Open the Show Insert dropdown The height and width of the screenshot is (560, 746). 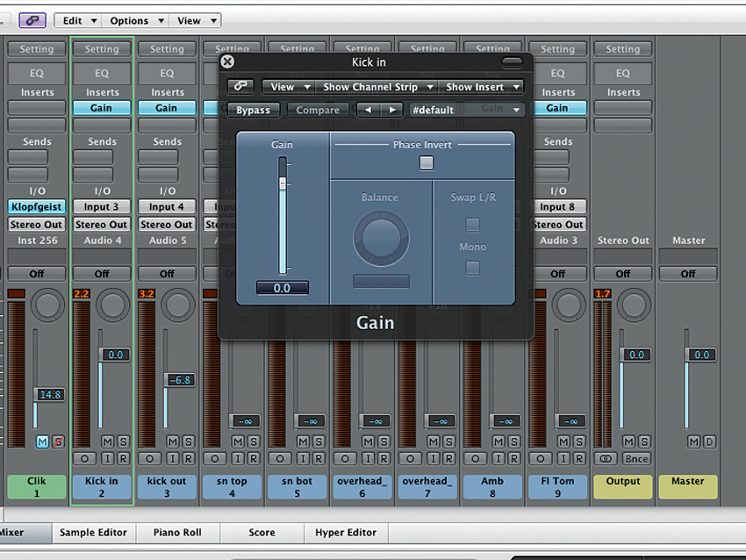pos(481,87)
